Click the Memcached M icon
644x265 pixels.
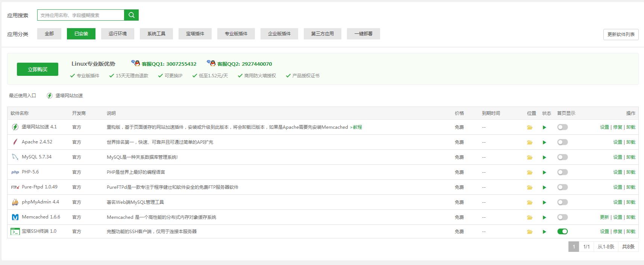(x=15, y=217)
